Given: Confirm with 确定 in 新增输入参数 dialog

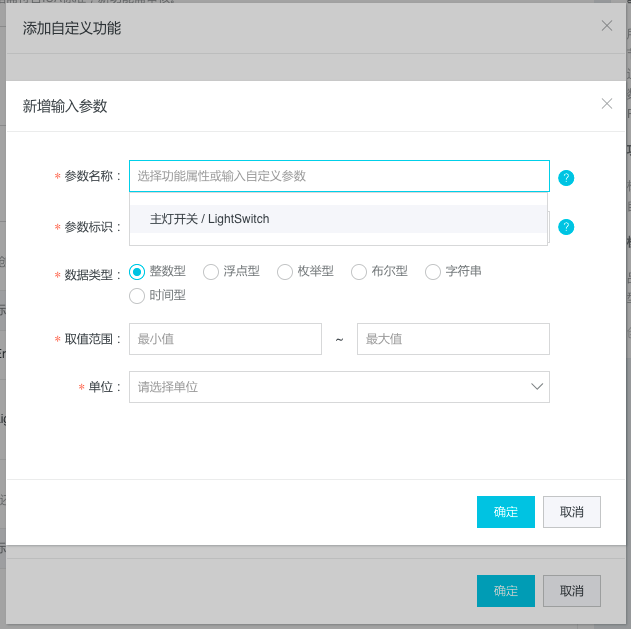Looking at the screenshot, I should tap(506, 512).
